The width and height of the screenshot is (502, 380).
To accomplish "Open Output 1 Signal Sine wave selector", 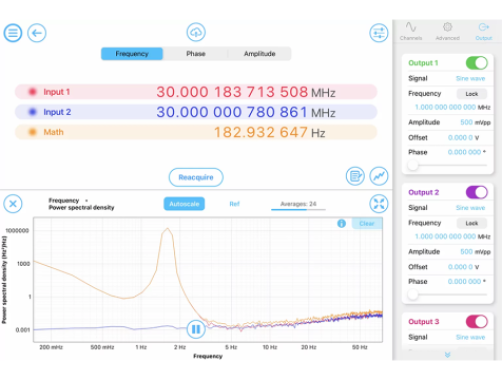I will pyautogui.click(x=470, y=79).
